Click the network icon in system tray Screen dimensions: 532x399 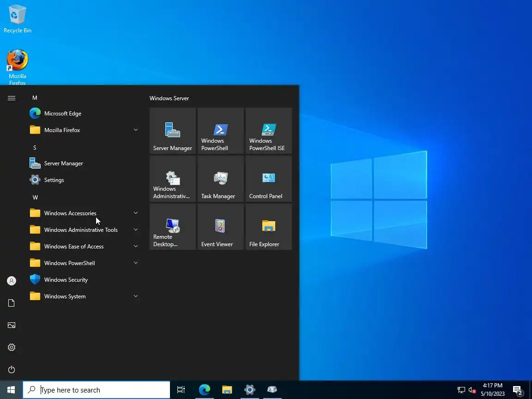[x=461, y=390]
